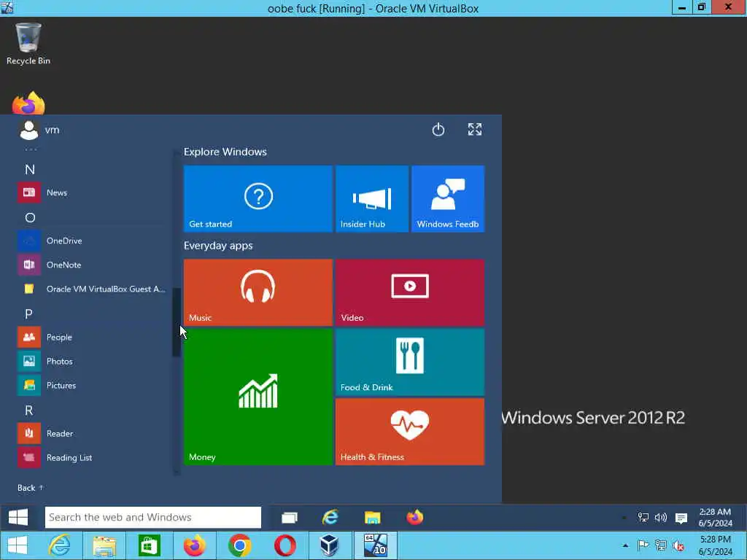Image resolution: width=747 pixels, height=560 pixels.
Task: Open VirtualBox Manager in host taskbar
Action: coord(329,545)
